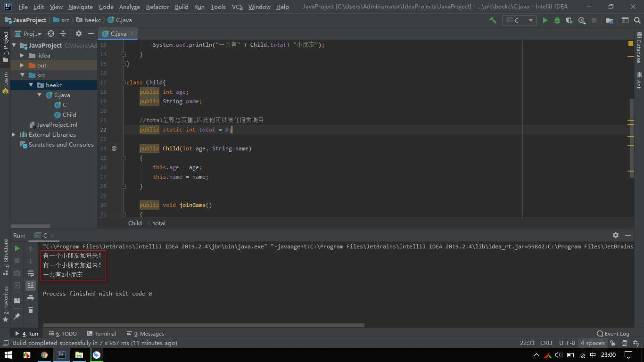Collapse all in Project panel toolbar
The image size is (644, 362).
(63, 33)
